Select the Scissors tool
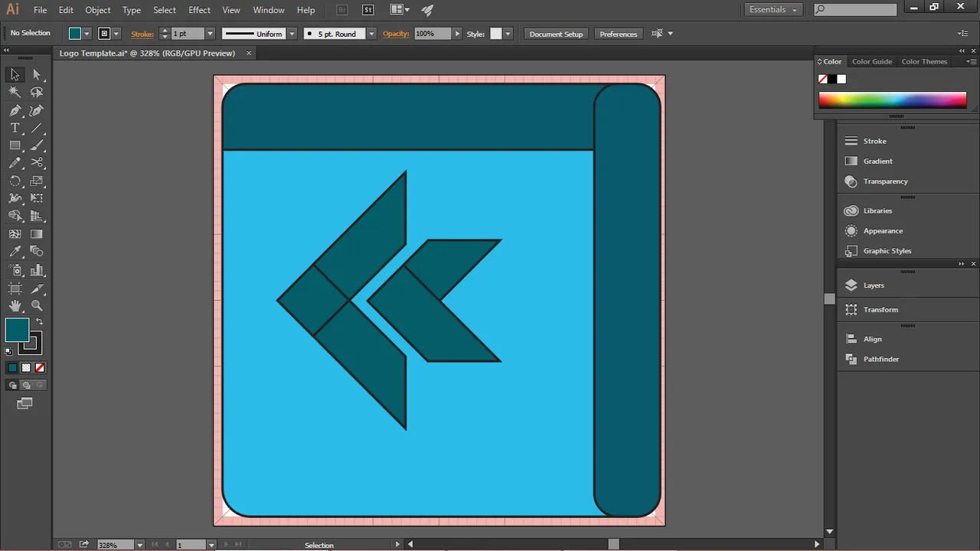The height and width of the screenshot is (551, 980). [x=37, y=163]
